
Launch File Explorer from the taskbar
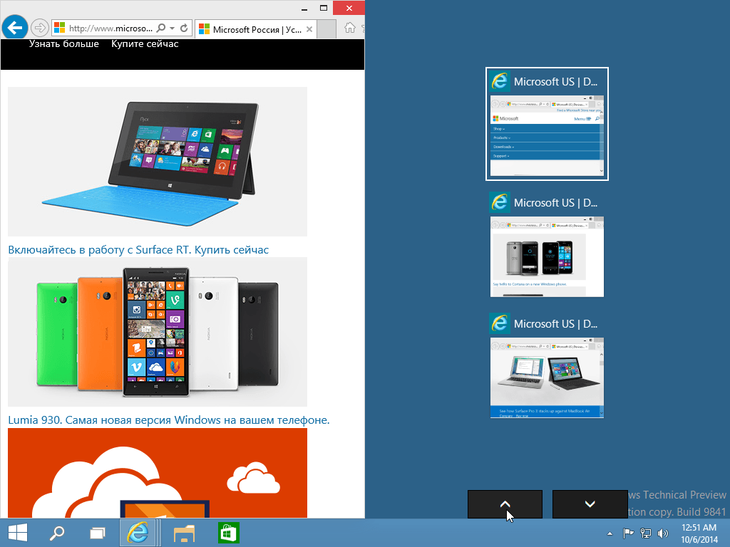click(182, 532)
